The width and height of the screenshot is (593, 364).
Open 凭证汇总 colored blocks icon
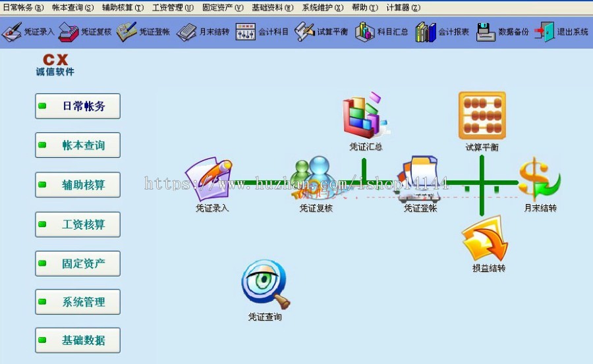click(x=365, y=115)
